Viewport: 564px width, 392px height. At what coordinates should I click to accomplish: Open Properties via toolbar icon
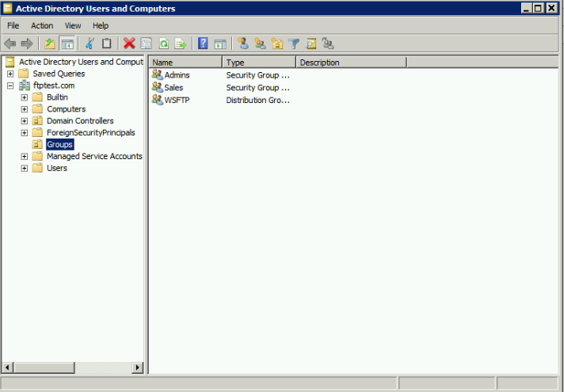pyautogui.click(x=146, y=44)
